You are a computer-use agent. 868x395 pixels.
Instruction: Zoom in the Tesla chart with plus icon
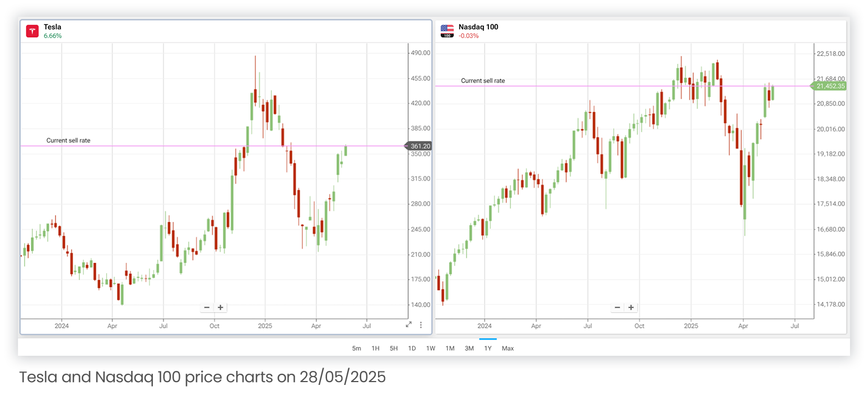tap(220, 307)
